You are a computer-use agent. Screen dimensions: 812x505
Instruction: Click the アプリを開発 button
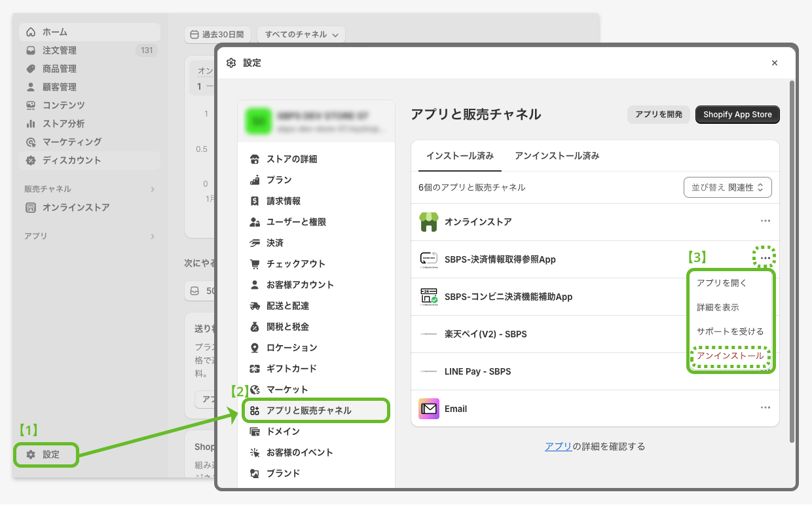659,115
